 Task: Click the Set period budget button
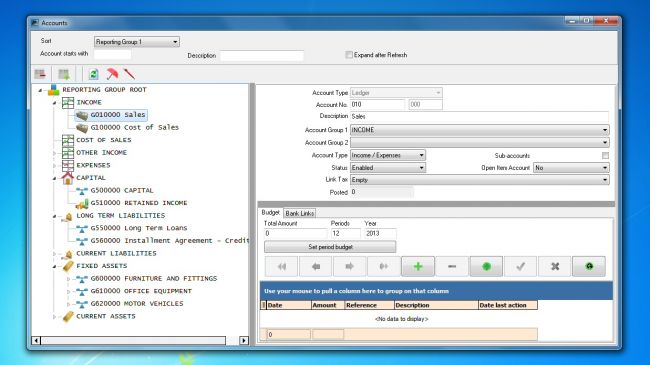pyautogui.click(x=330, y=247)
